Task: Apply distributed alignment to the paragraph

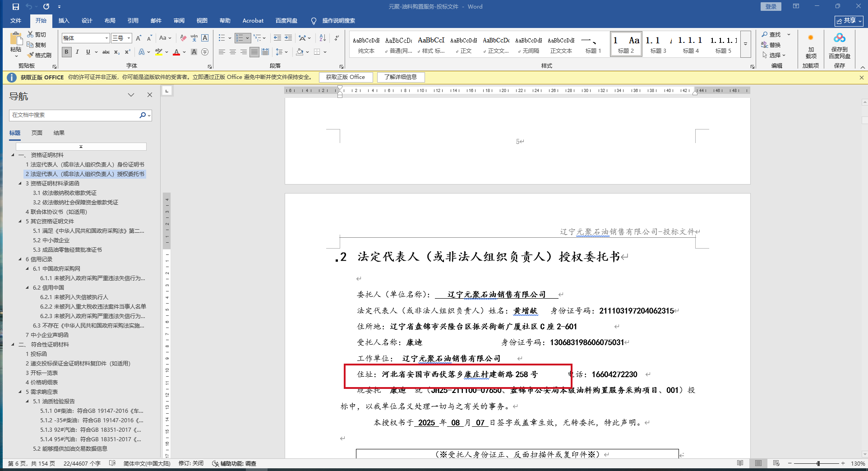Action: click(265, 52)
